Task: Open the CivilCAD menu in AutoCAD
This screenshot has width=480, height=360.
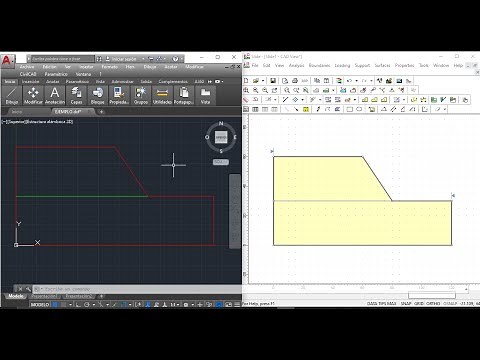Action: [x=28, y=74]
